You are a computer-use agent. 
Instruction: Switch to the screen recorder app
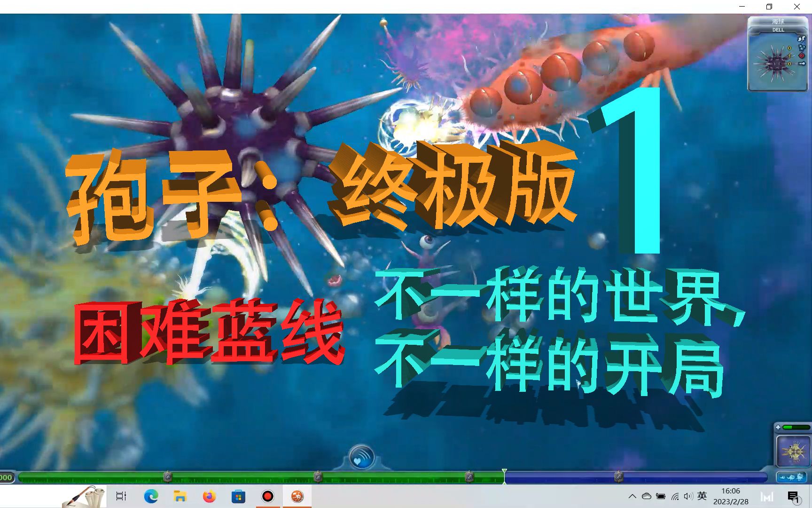[x=267, y=496]
